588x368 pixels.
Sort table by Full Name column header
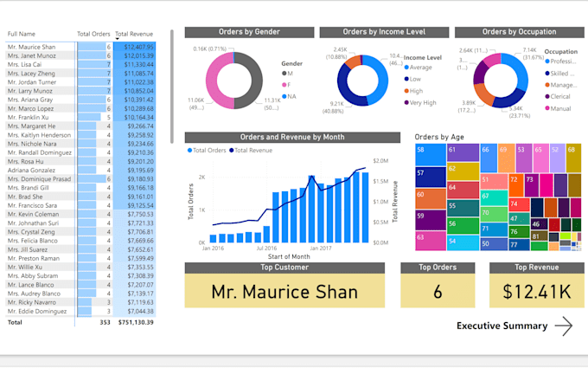22,34
